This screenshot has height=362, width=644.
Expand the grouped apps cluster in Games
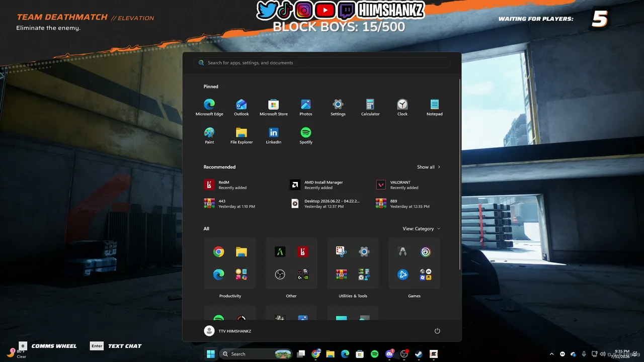point(426,275)
